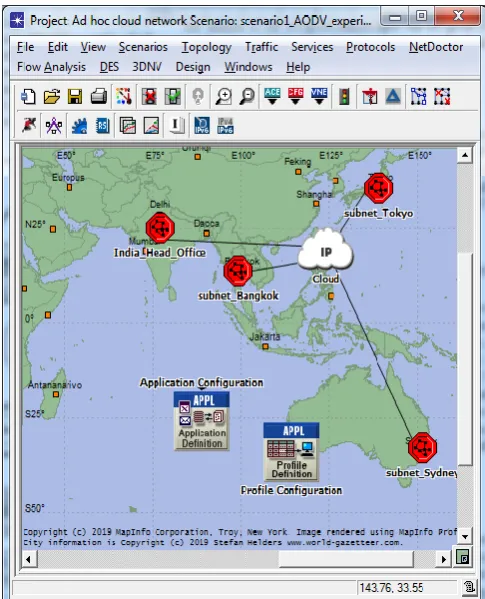Click the Recover selected objects icon with green check

(x=173, y=97)
